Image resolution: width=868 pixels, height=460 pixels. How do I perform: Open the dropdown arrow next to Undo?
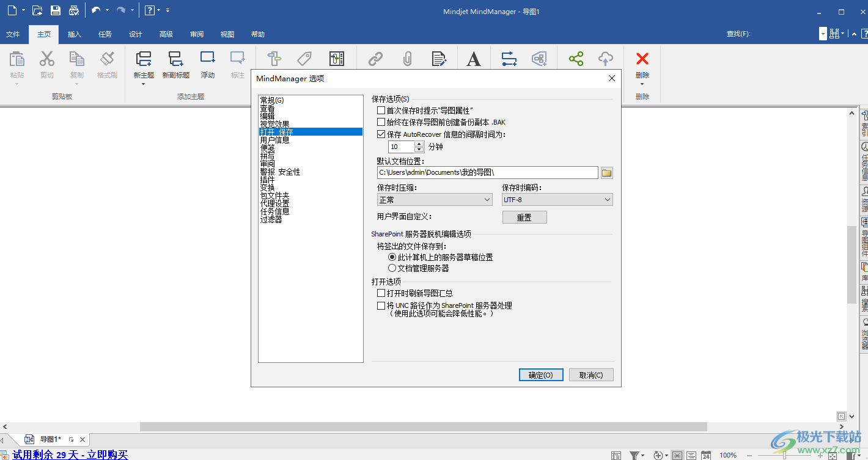tap(108, 10)
